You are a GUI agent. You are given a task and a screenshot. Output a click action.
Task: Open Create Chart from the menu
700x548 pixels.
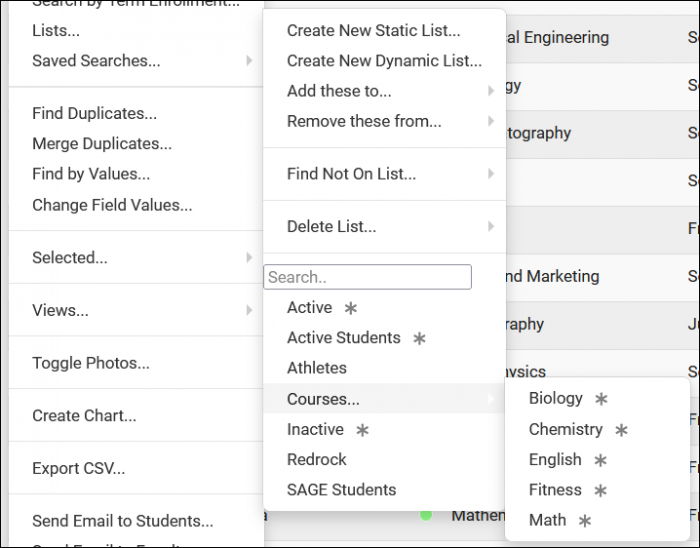click(x=84, y=416)
